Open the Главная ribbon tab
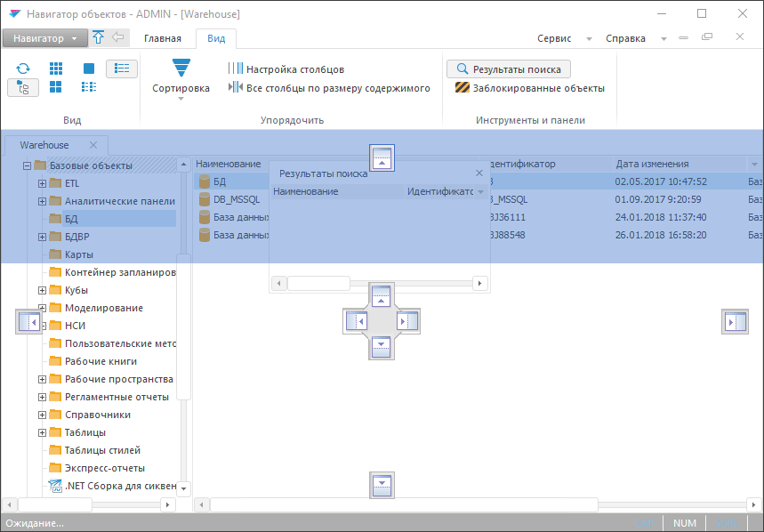Image resolution: width=764 pixels, height=532 pixels. coord(163,38)
